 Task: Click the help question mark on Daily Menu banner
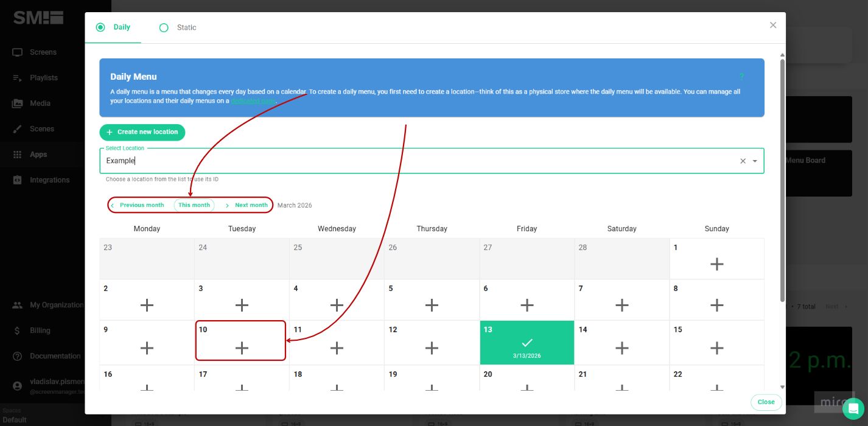click(741, 77)
